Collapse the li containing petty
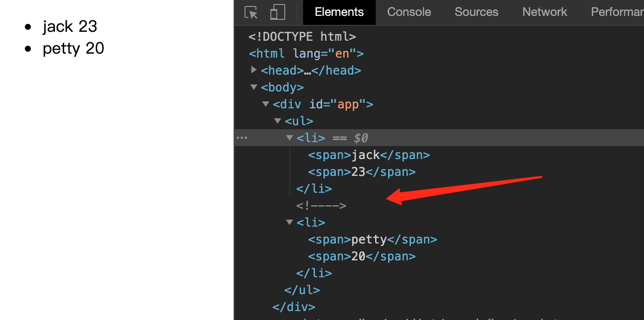644x320 pixels. tap(290, 222)
